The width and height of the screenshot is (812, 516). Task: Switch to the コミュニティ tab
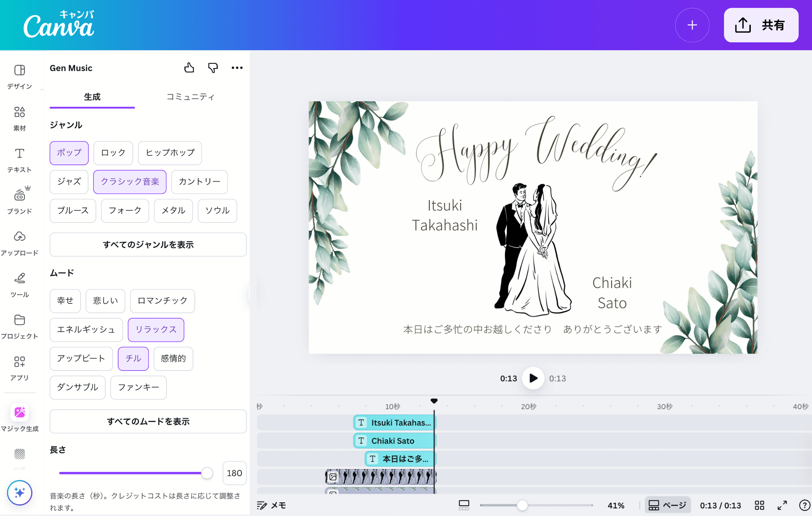(x=190, y=97)
